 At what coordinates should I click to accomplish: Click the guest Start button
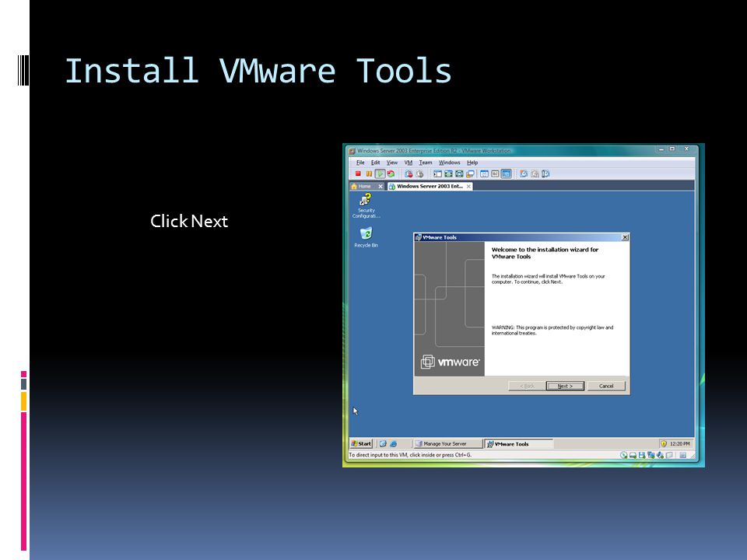coord(361,443)
